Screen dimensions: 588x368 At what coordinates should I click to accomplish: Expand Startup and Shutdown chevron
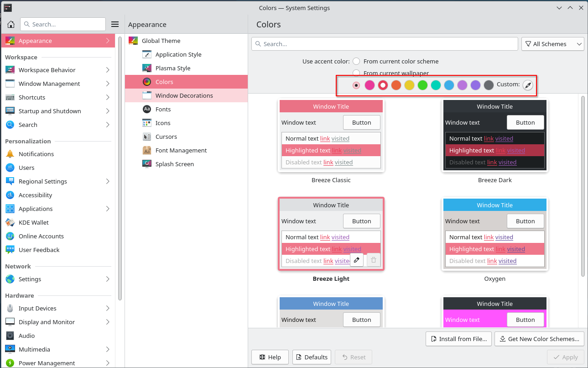pyautogui.click(x=108, y=111)
